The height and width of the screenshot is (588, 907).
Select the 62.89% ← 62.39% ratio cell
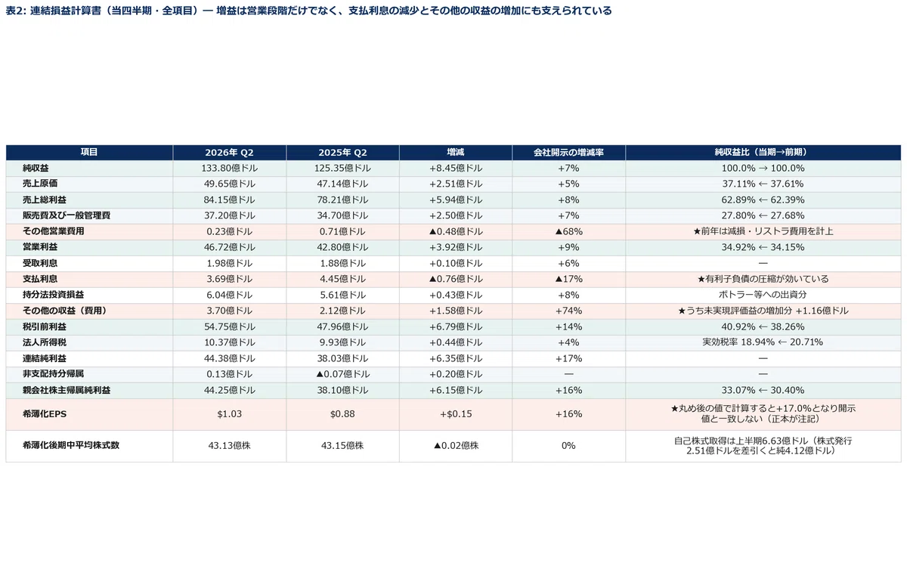[763, 200]
